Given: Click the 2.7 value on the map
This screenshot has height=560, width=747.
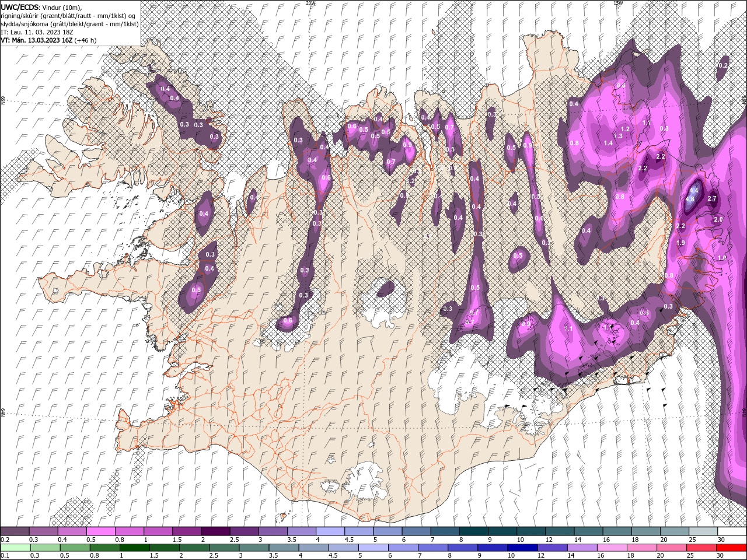Looking at the screenshot, I should coord(711,198).
